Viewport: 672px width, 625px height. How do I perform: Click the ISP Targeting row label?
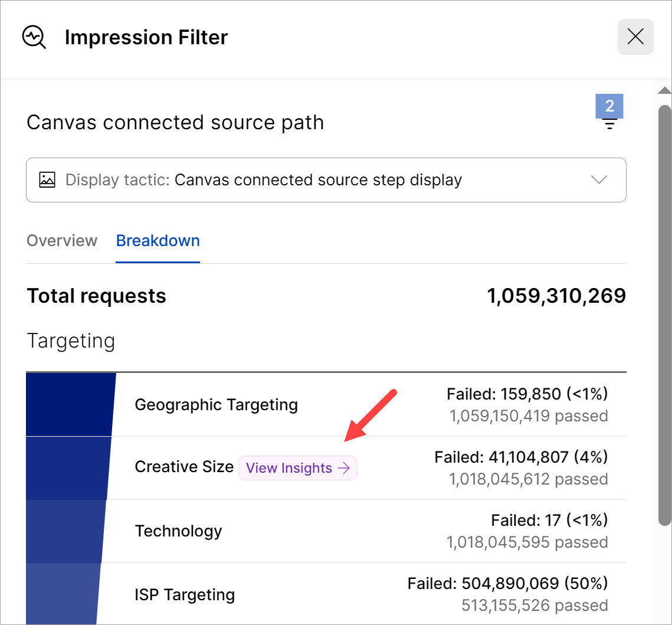click(185, 594)
